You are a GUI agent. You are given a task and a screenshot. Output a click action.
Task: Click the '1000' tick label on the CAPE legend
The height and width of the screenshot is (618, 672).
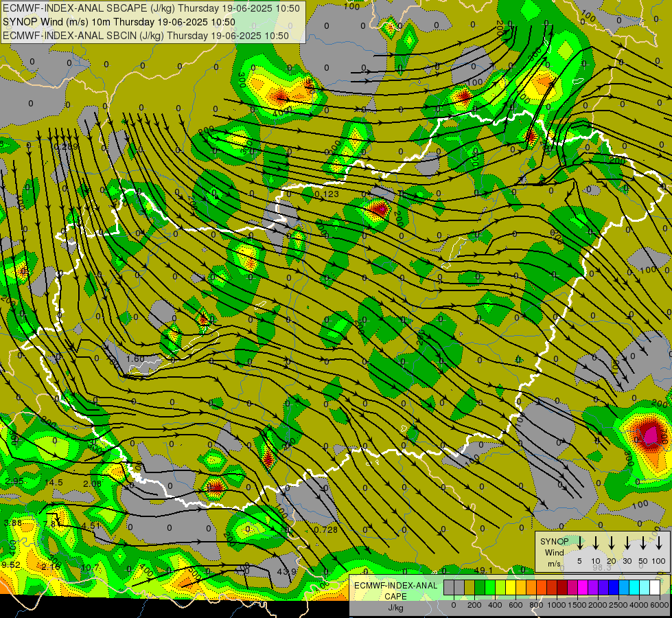click(557, 605)
